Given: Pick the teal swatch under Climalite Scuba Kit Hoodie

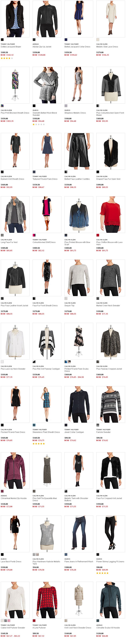Looking at the screenshot, I should coord(98,621).
